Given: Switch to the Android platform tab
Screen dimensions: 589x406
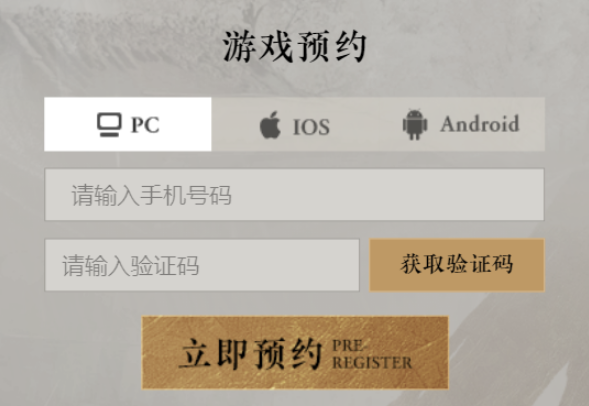Looking at the screenshot, I should (x=461, y=124).
